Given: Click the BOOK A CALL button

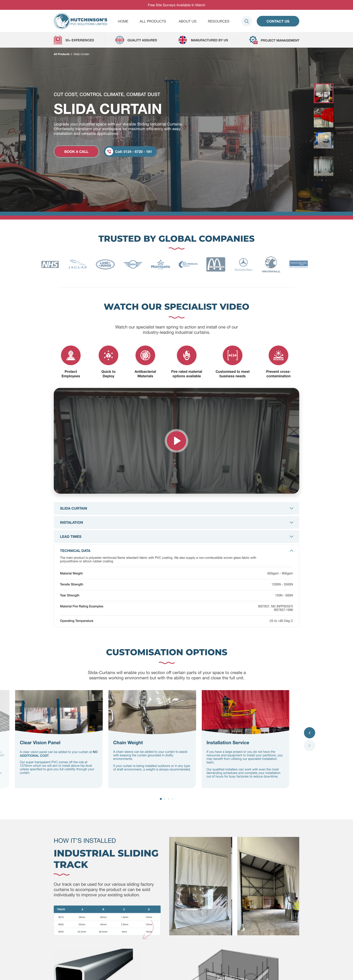Looking at the screenshot, I should pyautogui.click(x=76, y=152).
